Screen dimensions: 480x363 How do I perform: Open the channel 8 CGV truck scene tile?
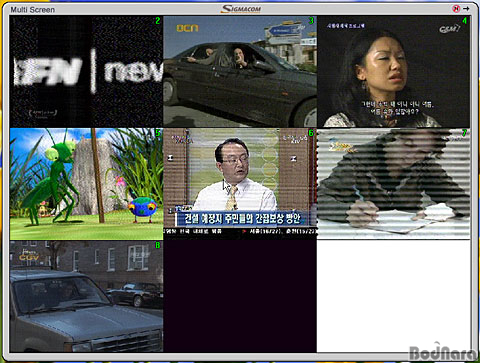point(86,296)
